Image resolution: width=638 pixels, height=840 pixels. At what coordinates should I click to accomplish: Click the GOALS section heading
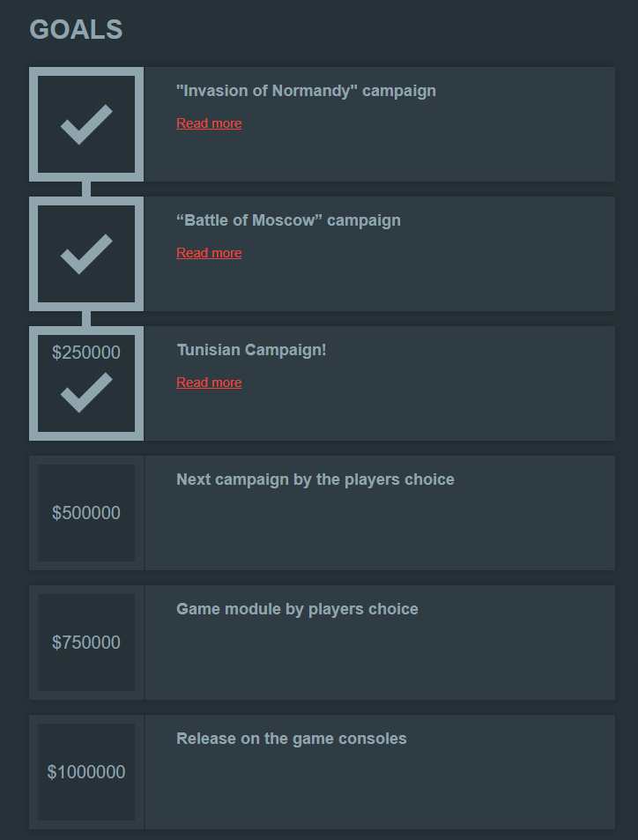tap(76, 29)
